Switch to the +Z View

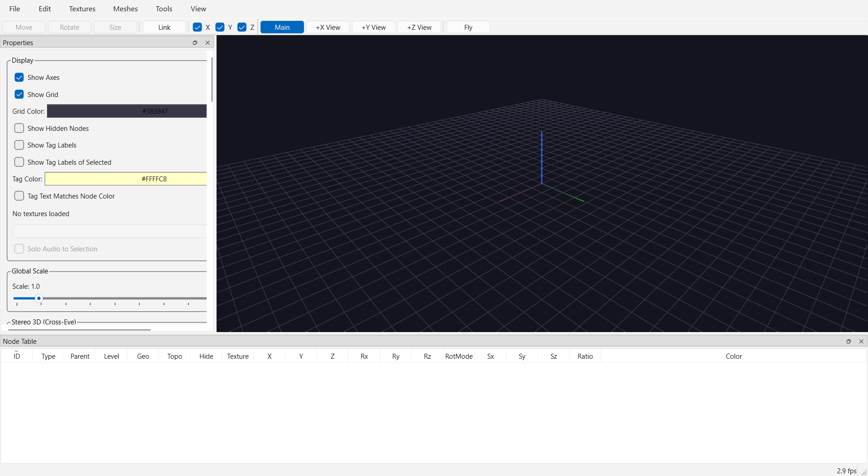(x=419, y=27)
